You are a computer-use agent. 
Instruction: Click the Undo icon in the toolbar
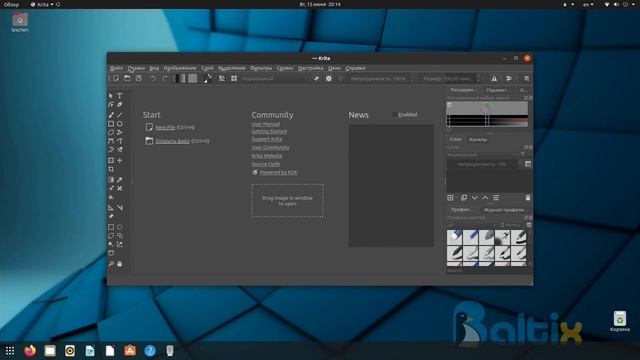tap(153, 78)
